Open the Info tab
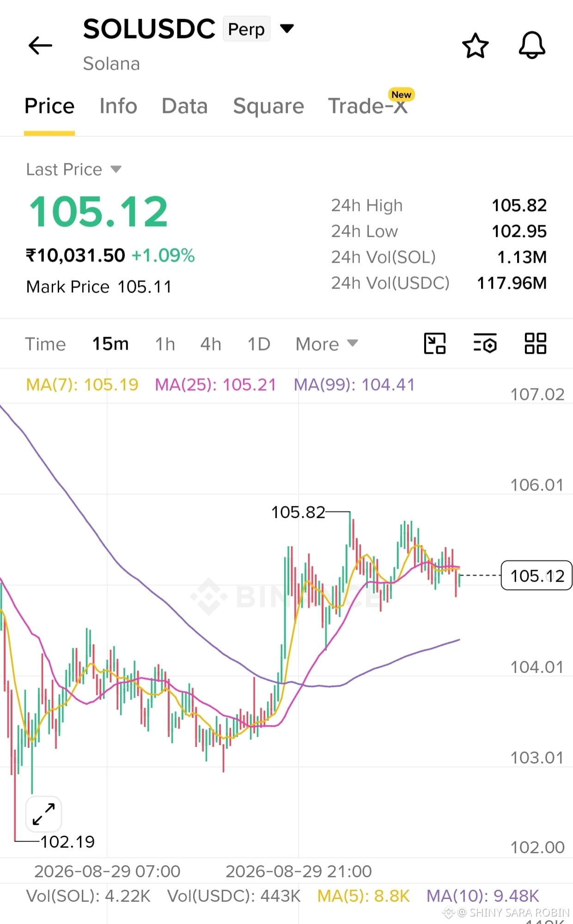Viewport: 573px width, 924px height. point(118,106)
